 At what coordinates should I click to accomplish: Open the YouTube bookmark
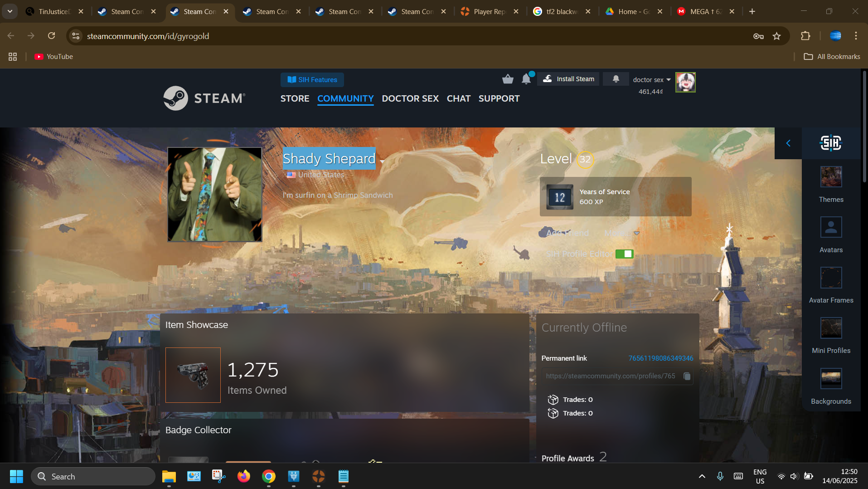coord(54,57)
